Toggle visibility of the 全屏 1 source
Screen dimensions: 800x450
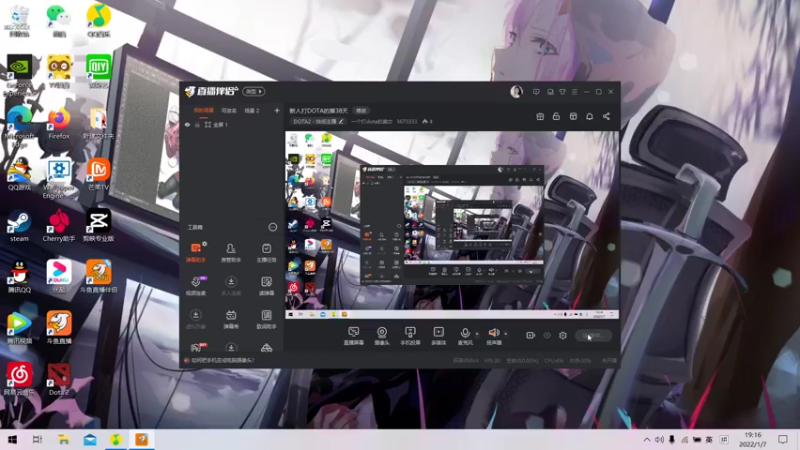187,124
